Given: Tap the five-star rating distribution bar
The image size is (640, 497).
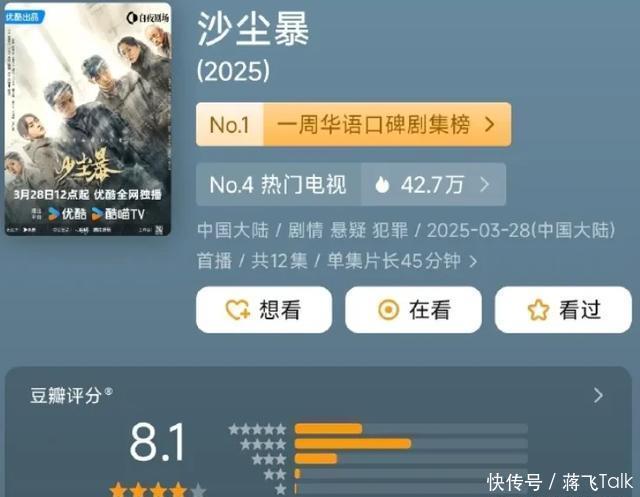Looking at the screenshot, I should pos(411,428).
